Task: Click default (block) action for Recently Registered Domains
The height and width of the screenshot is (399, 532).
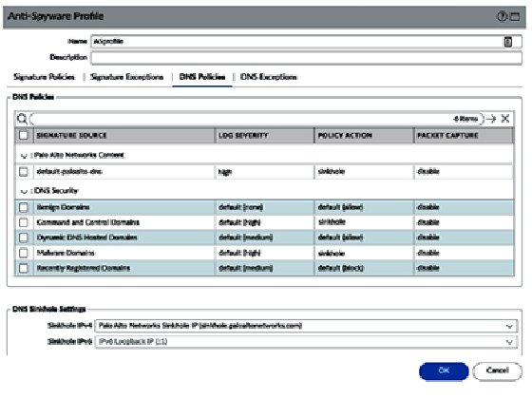Action: pos(341,268)
